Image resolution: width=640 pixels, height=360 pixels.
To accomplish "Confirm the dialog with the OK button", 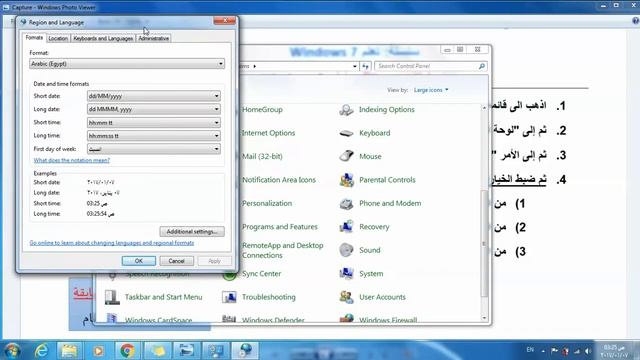I will 139,261.
